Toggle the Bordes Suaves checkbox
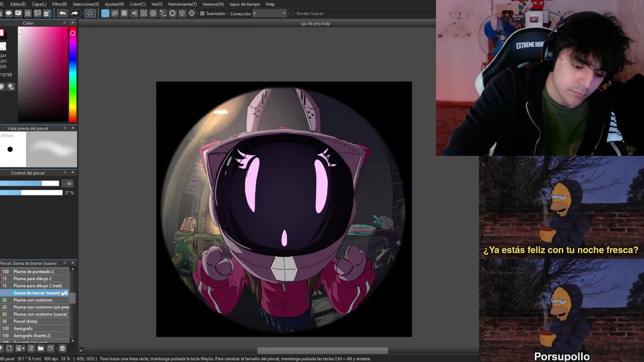 tap(293, 14)
